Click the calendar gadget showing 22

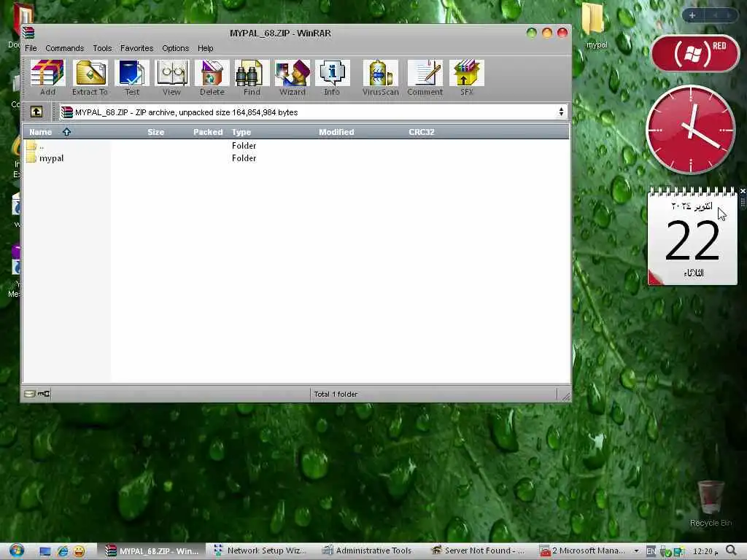(x=692, y=237)
